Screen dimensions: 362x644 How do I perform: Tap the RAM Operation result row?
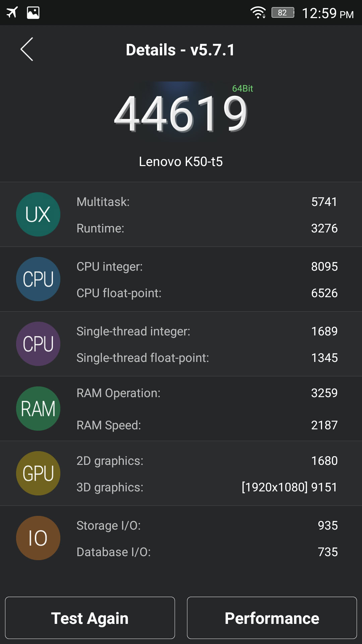[x=206, y=393]
